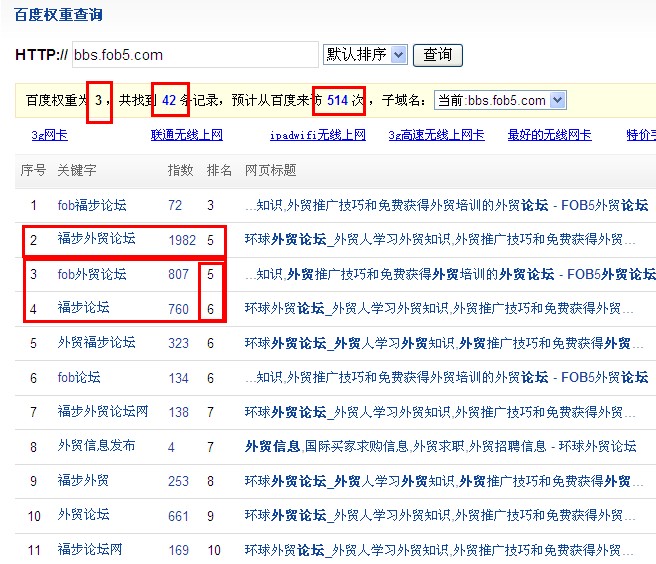Viewport: 656px width, 564px height.
Task: Open the ipadwifi无线上网 link
Action: tap(317, 135)
